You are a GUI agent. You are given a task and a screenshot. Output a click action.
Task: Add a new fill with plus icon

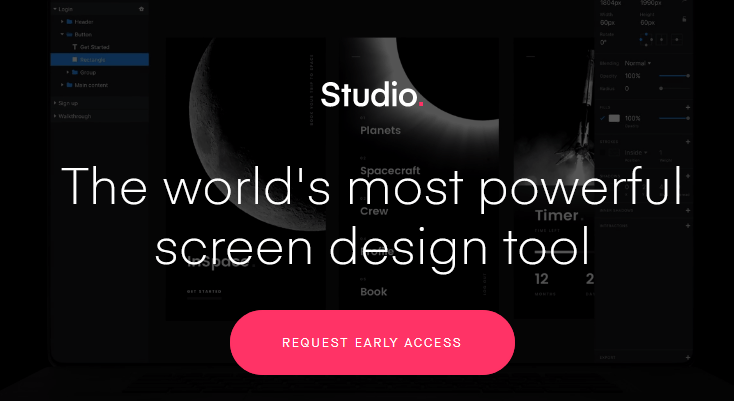click(x=688, y=108)
